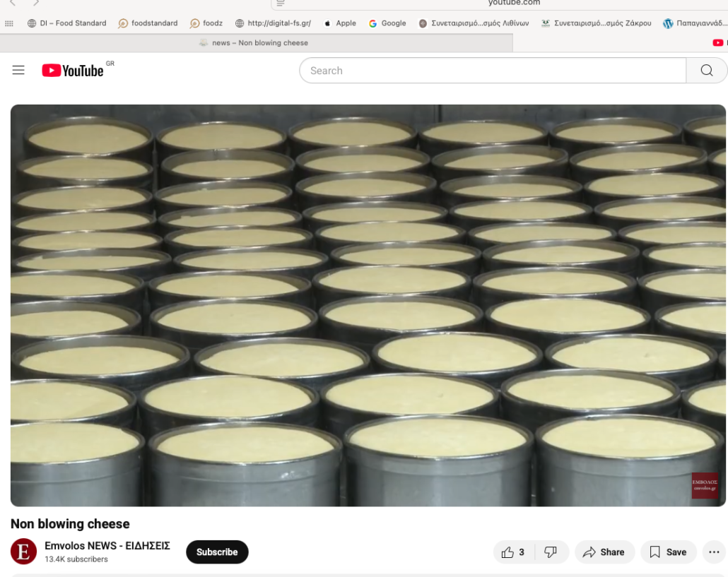This screenshot has width=728, height=577.
Task: Focus the YouTube Search input field
Action: point(493,71)
